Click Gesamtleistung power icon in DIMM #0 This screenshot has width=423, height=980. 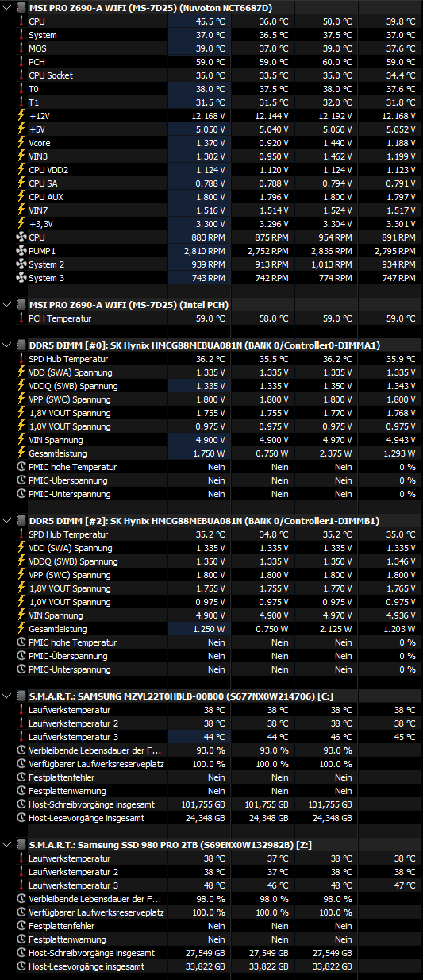[x=21, y=453]
